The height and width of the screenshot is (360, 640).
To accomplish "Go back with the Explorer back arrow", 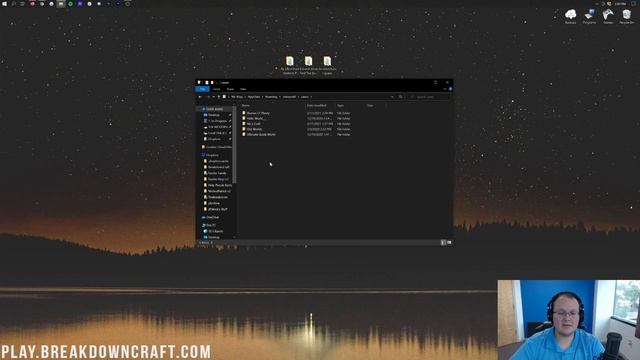I will pos(200,97).
